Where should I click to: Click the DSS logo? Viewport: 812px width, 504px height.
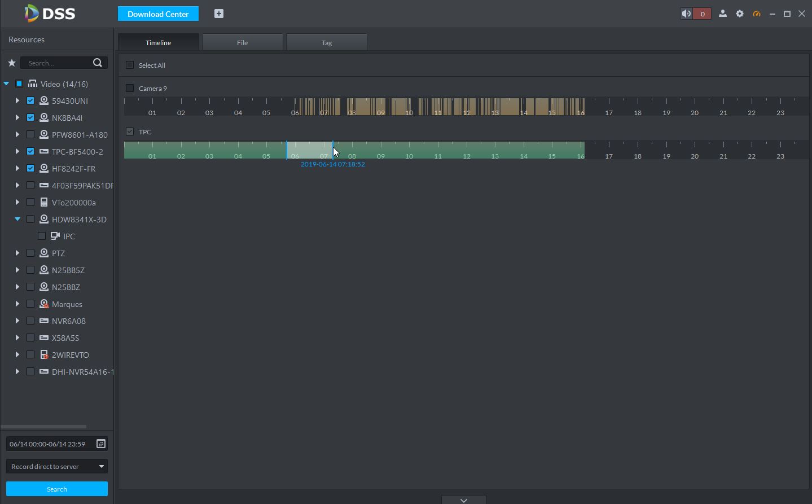[50, 14]
